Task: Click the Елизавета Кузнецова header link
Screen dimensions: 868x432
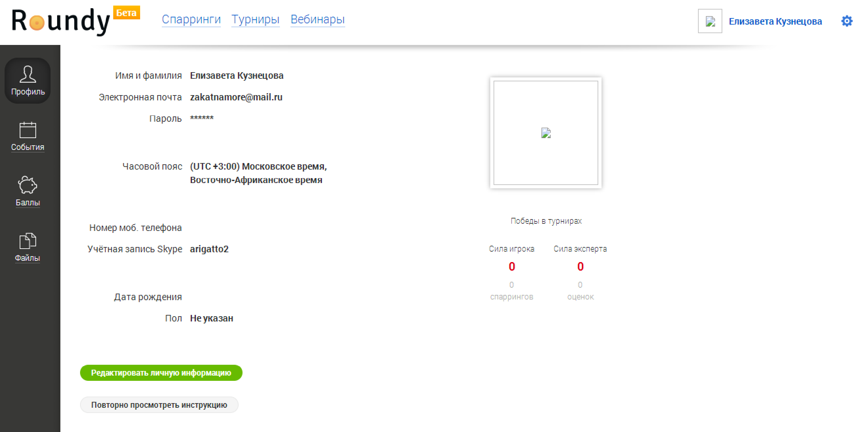Action: pos(775,21)
